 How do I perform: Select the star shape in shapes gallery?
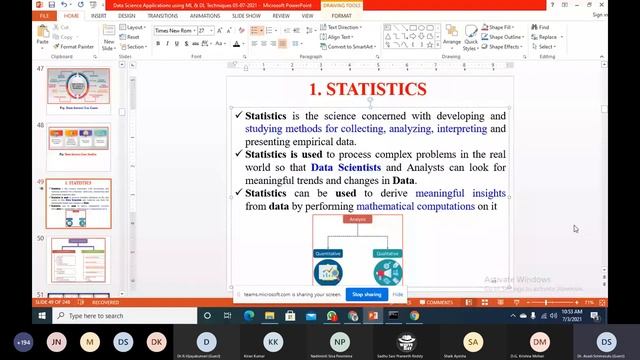click(x=429, y=45)
